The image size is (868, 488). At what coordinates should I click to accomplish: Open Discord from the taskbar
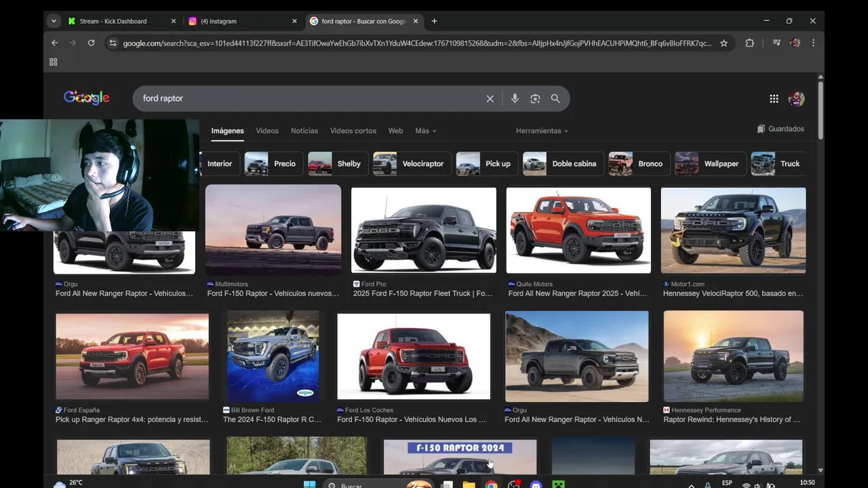click(536, 485)
